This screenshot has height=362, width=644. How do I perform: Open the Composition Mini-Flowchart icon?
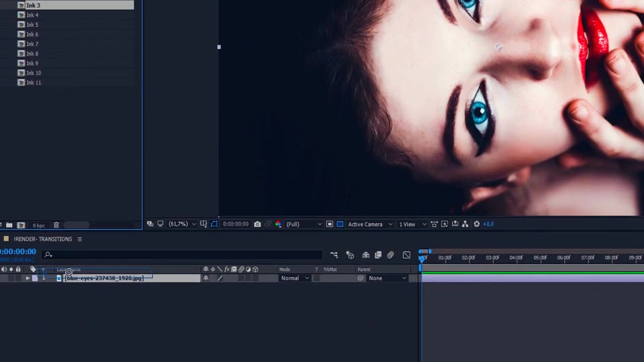pyautogui.click(x=334, y=255)
